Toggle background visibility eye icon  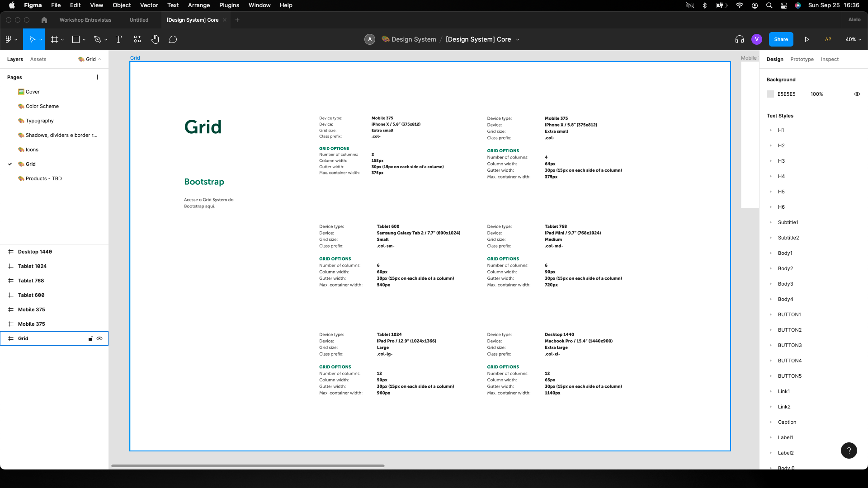click(x=857, y=94)
